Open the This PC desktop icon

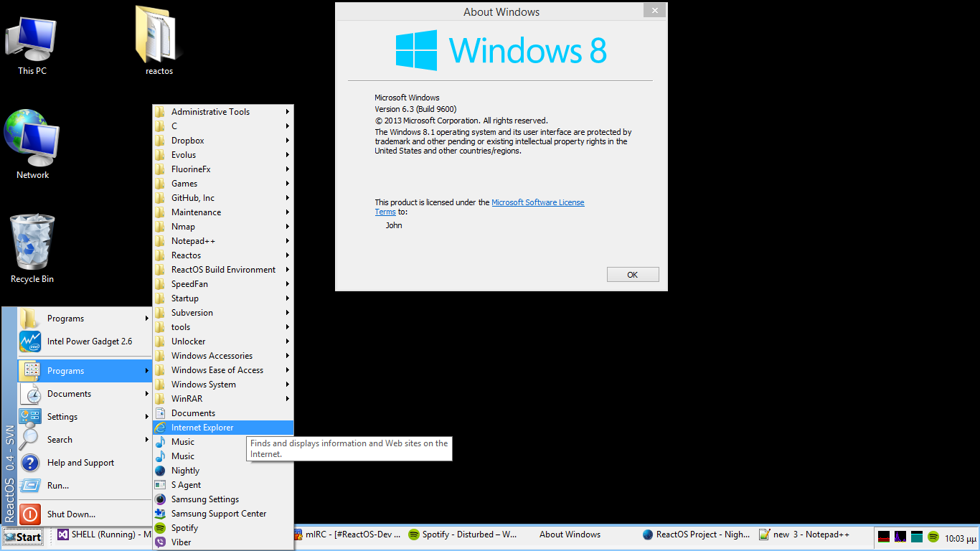coord(32,44)
